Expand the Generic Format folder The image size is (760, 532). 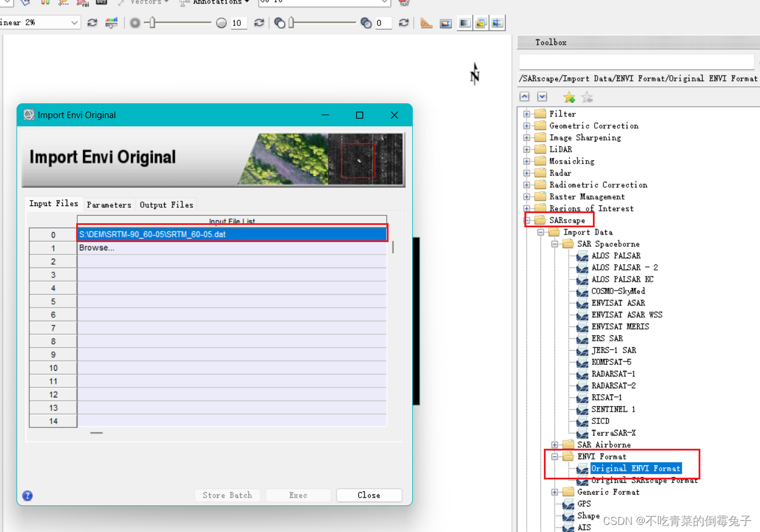pyautogui.click(x=554, y=492)
